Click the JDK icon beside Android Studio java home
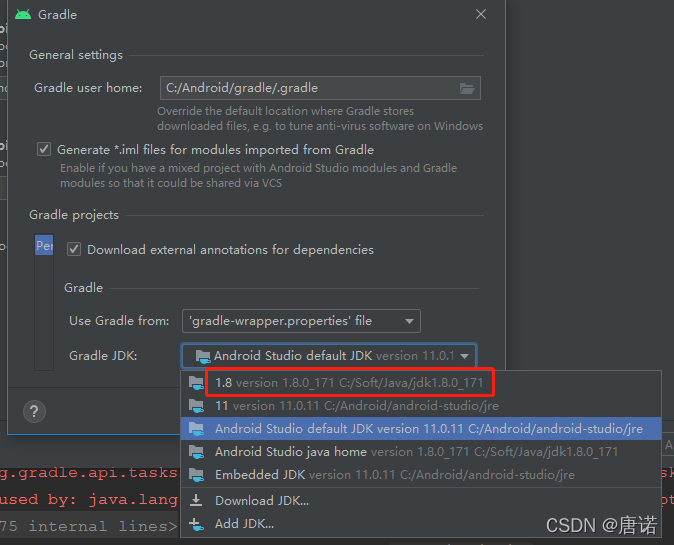The image size is (674, 545). click(196, 451)
